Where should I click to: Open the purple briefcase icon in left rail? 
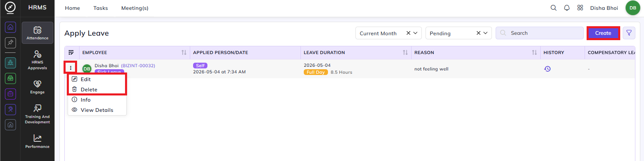click(10, 94)
